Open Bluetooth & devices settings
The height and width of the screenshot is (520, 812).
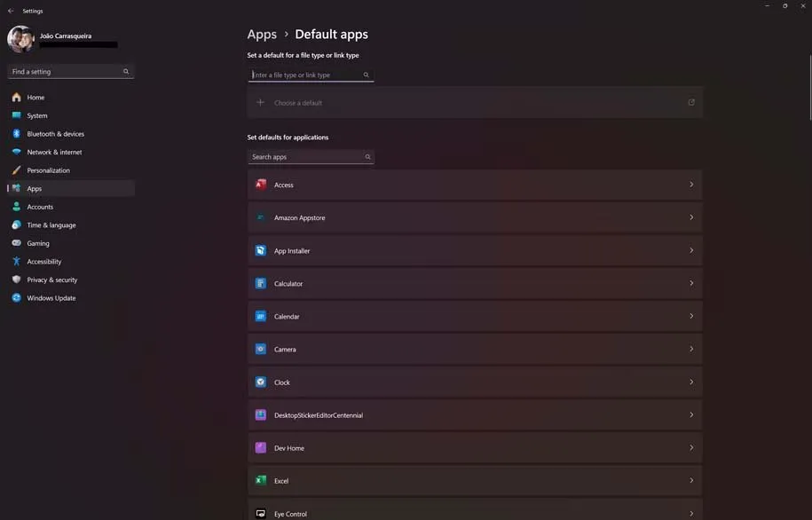pos(55,134)
